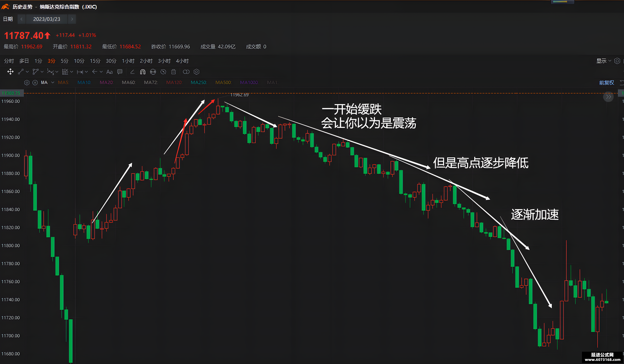Switch to the 5分 timeframe tab
The height and width of the screenshot is (364, 624).
click(64, 61)
